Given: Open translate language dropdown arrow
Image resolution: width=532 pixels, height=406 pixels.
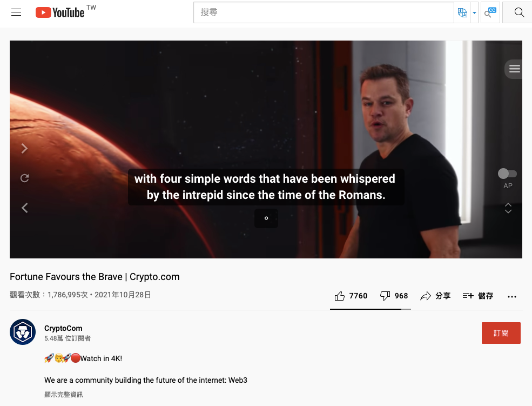Looking at the screenshot, I should click(x=474, y=13).
